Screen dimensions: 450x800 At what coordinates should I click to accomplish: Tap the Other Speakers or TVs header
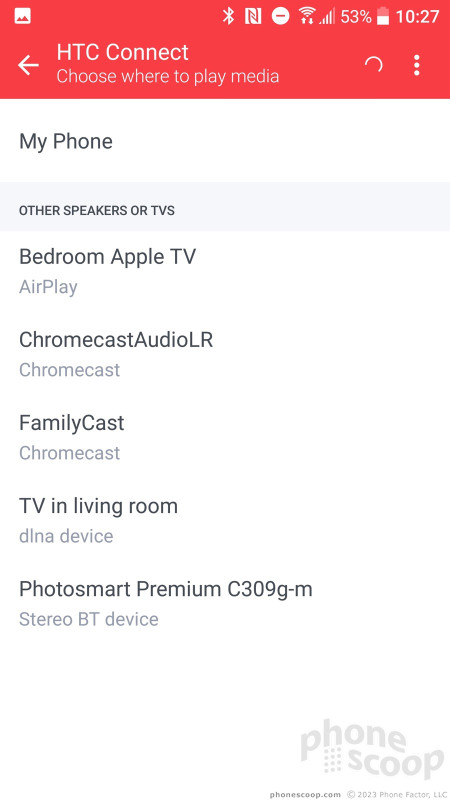pos(97,210)
